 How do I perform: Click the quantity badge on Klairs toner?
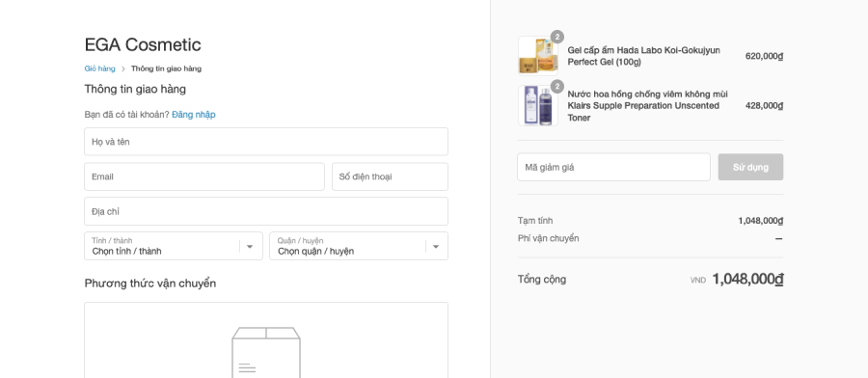[x=556, y=87]
